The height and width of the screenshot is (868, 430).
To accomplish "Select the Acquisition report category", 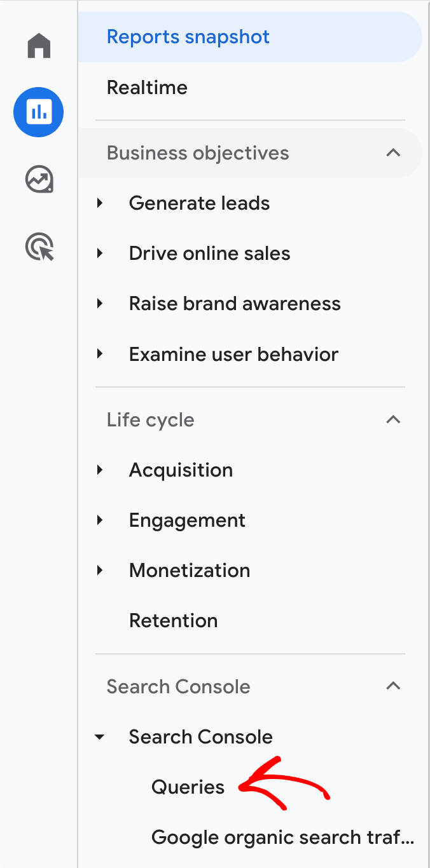I will point(181,470).
